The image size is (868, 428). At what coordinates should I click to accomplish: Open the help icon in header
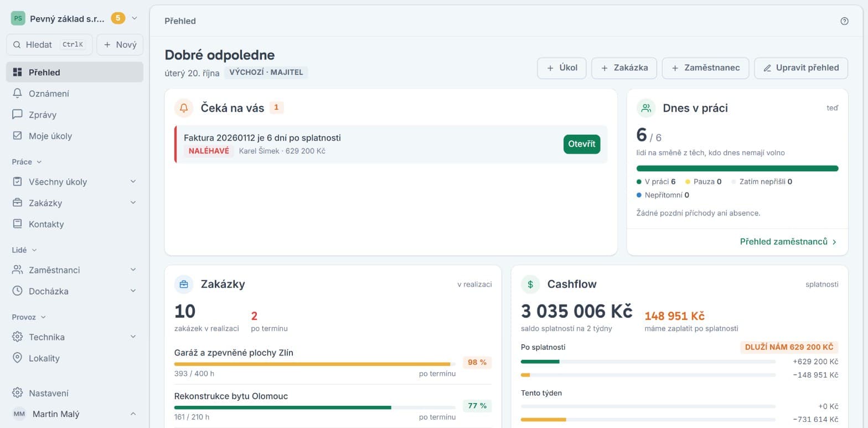pos(844,21)
